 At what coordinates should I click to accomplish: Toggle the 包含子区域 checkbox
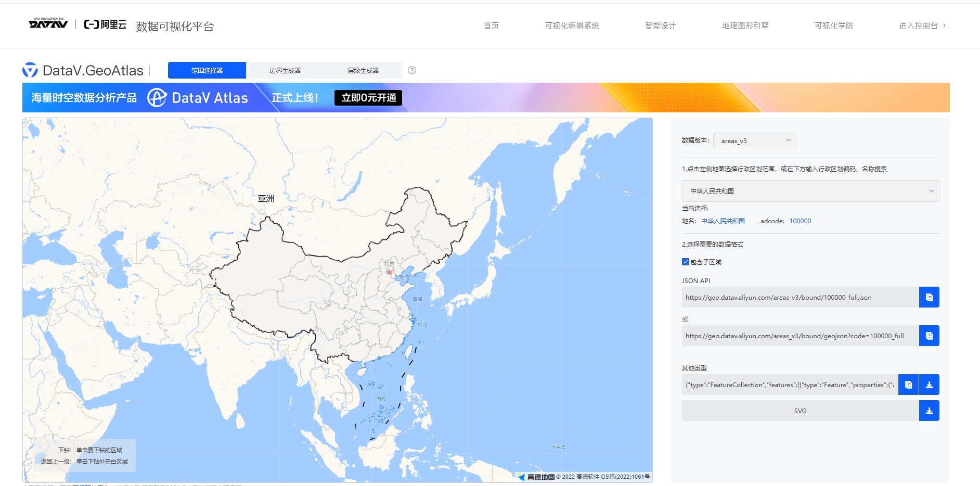tap(686, 262)
